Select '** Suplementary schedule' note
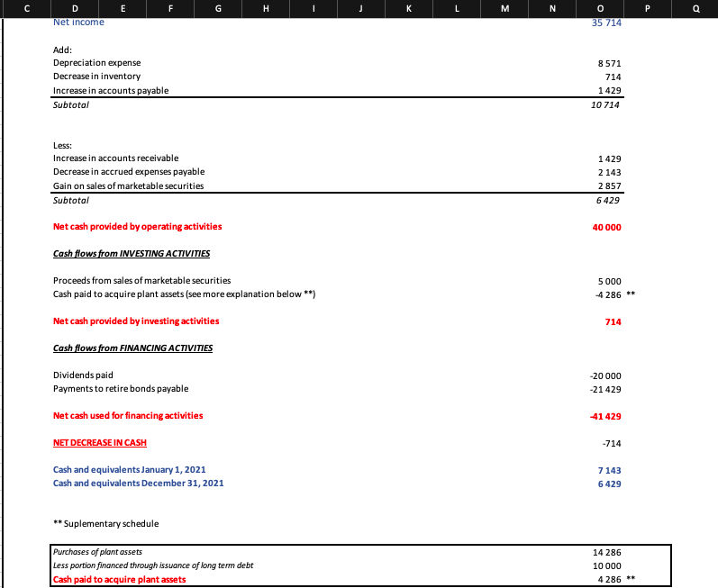The width and height of the screenshot is (718, 588). 106,523
